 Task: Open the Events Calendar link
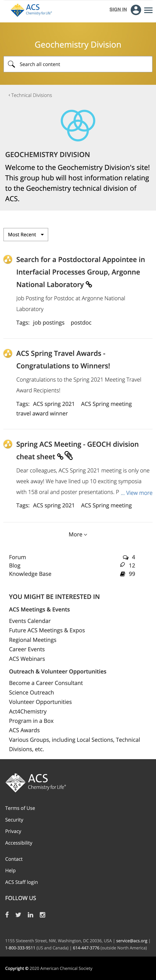coord(30,621)
